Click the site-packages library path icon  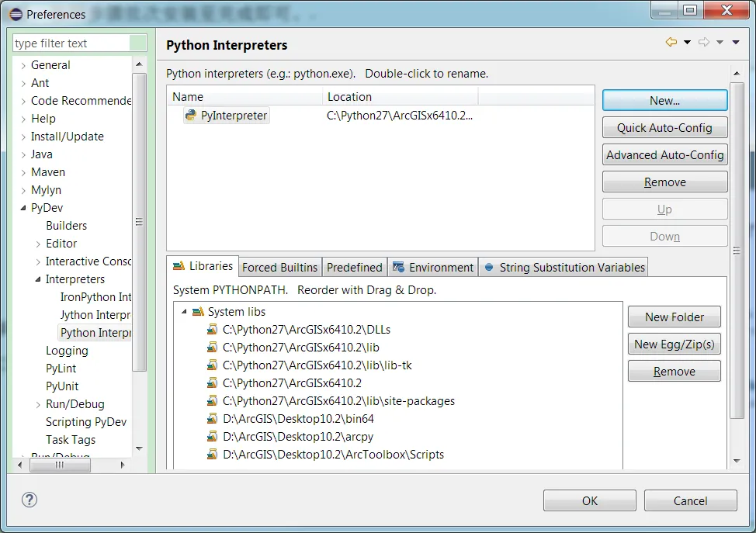point(213,401)
